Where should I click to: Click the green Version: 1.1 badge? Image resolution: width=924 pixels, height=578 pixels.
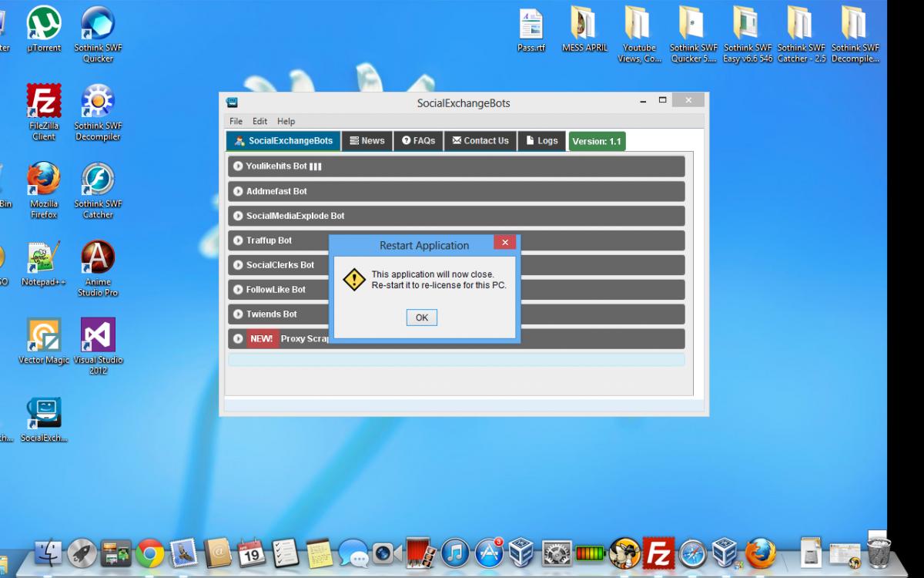(597, 141)
